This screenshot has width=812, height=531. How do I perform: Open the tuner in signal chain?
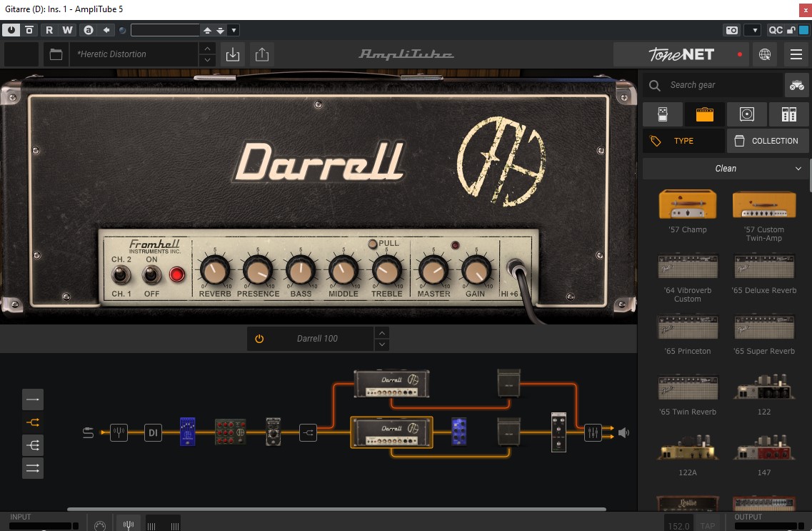pyautogui.click(x=119, y=432)
